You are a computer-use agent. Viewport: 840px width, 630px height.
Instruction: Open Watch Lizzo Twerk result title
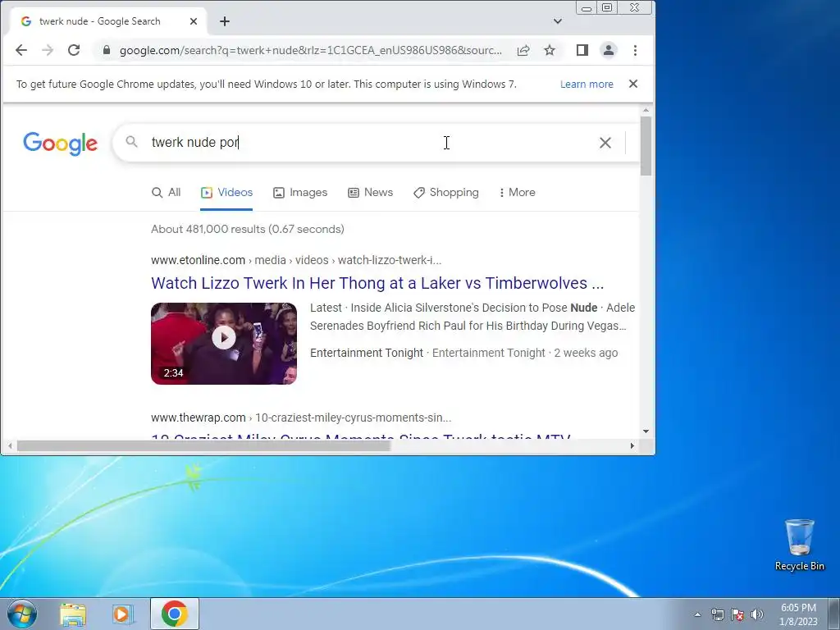pyautogui.click(x=377, y=283)
